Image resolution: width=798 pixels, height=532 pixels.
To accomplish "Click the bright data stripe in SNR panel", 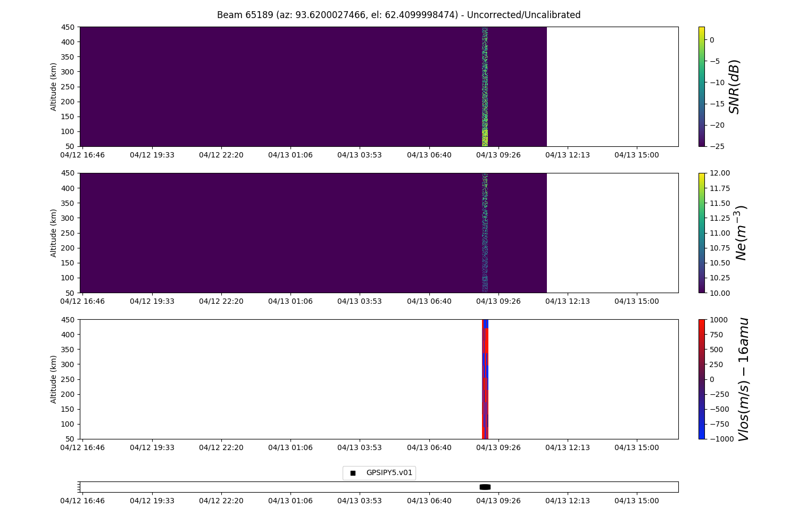I will pyautogui.click(x=485, y=86).
